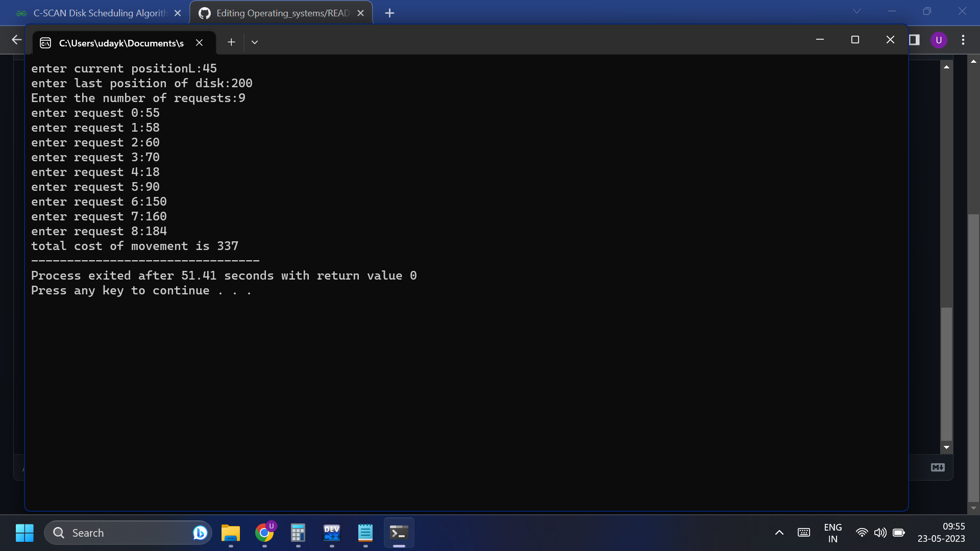This screenshot has height=551, width=980.
Task: Select the Dev-C++ icon on the taskbar
Action: [x=331, y=533]
